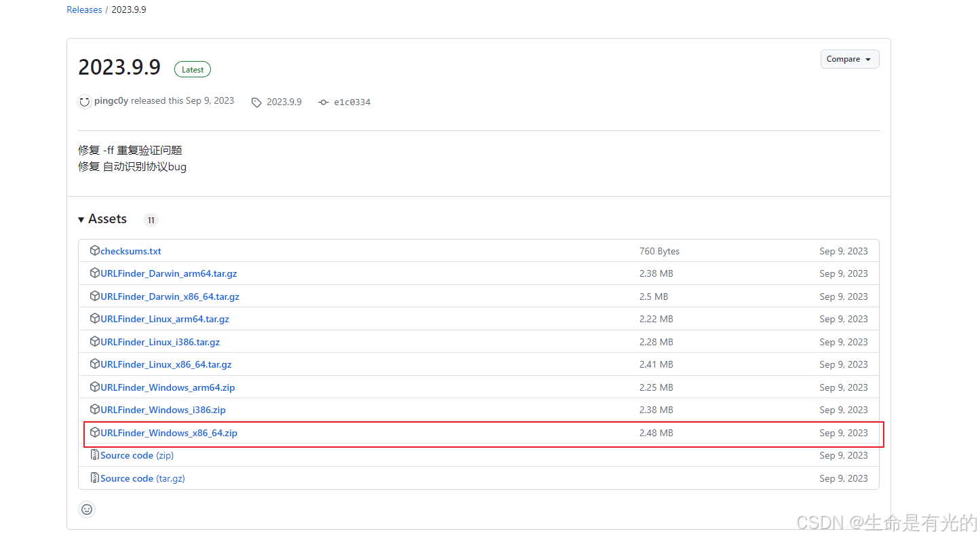Click file icon for Source code (tar.gz)

point(95,478)
